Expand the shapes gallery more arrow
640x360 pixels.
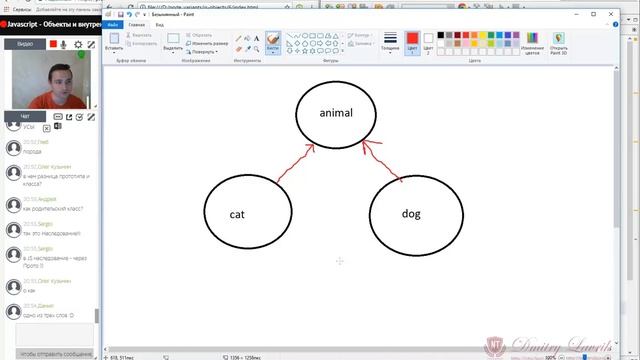click(x=342, y=51)
